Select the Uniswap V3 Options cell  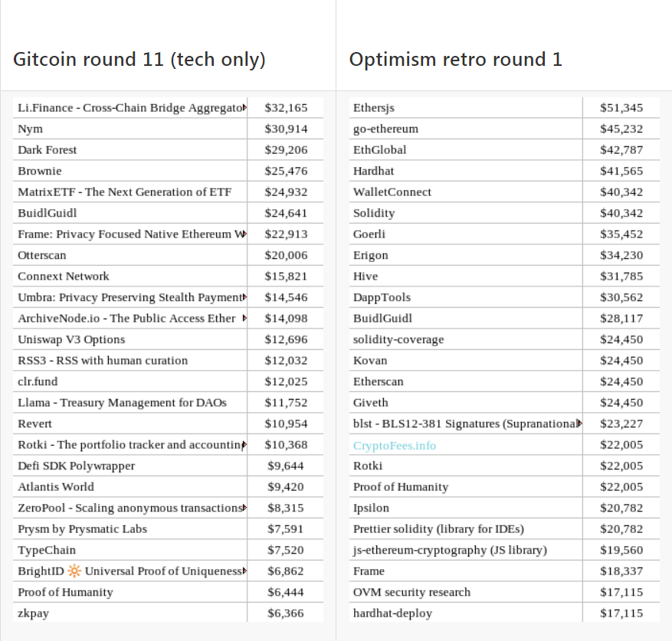click(x=129, y=339)
